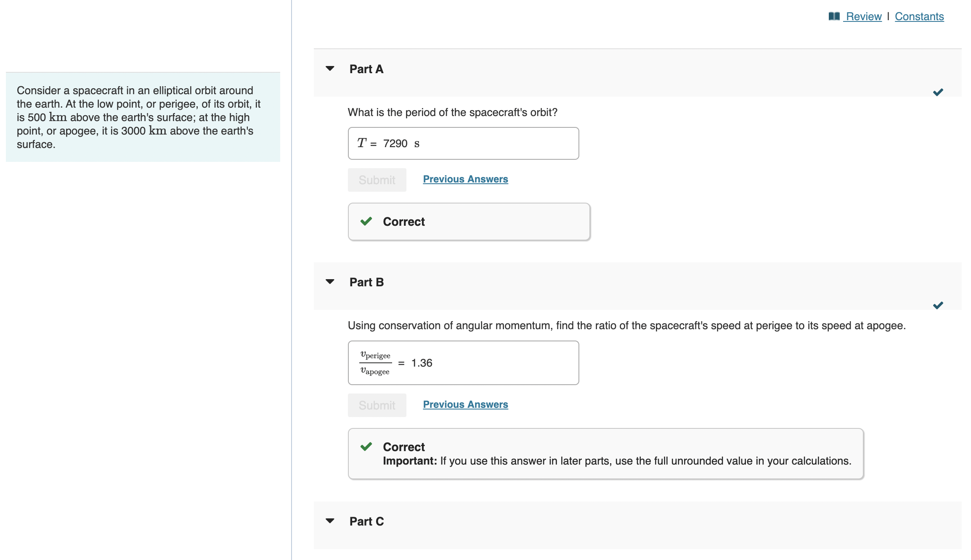View Previous Answers for Part B
The image size is (971, 560).
pyautogui.click(x=465, y=404)
